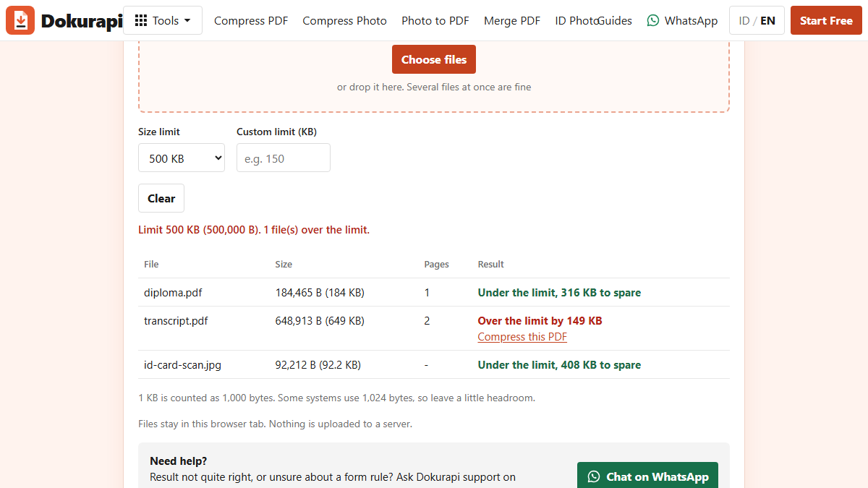Image resolution: width=868 pixels, height=488 pixels.
Task: Click the Clear button
Action: [161, 198]
